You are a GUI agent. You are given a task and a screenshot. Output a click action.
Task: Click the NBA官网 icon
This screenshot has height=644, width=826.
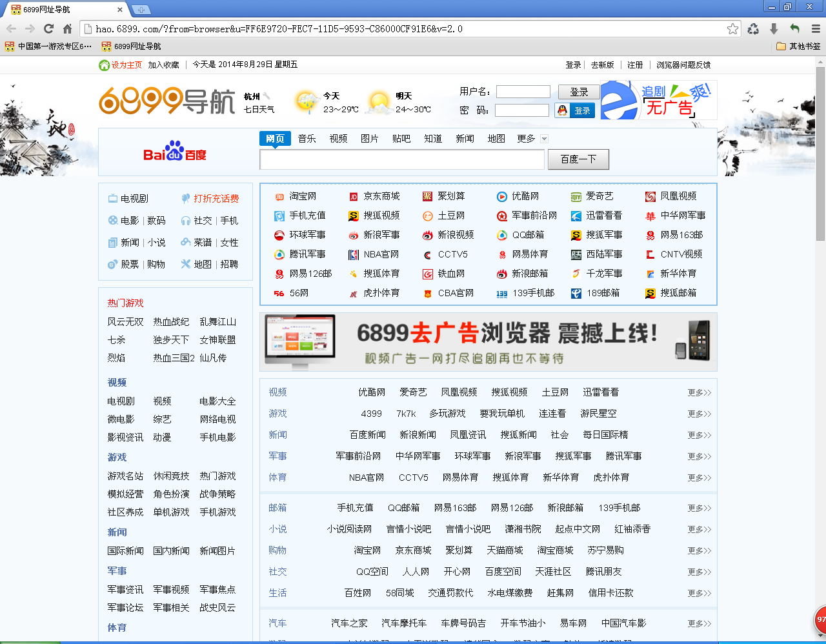[354, 255]
